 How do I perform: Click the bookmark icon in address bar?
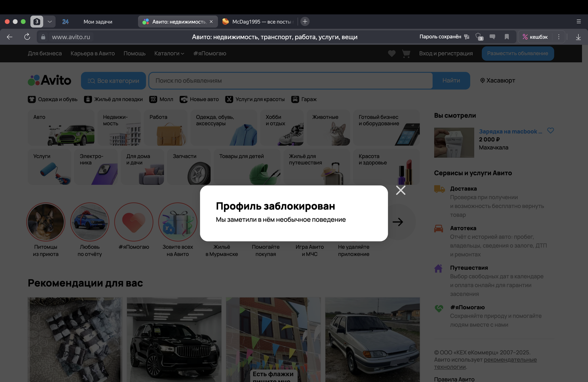tap(507, 37)
